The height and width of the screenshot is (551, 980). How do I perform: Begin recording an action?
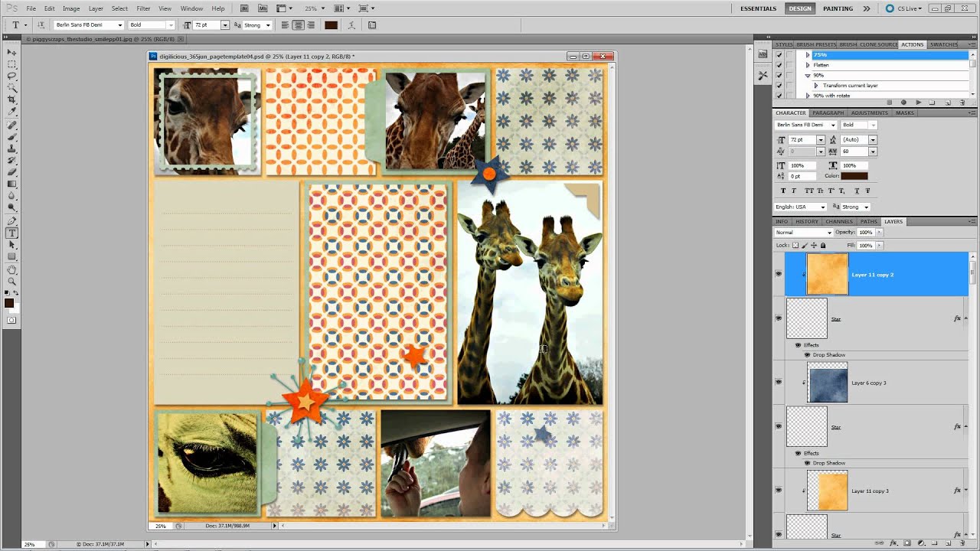coord(903,103)
